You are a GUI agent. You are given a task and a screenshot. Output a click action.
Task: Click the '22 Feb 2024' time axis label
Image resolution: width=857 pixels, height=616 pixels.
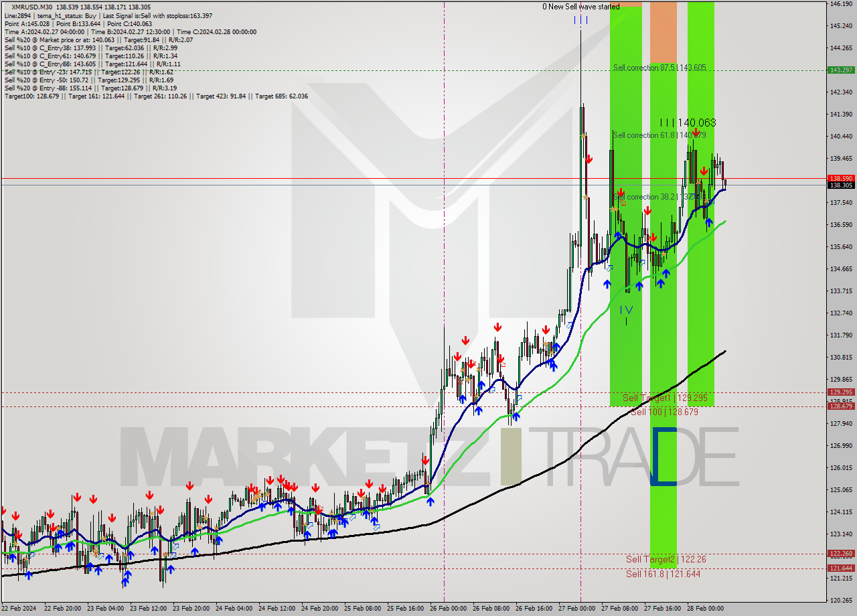19,609
